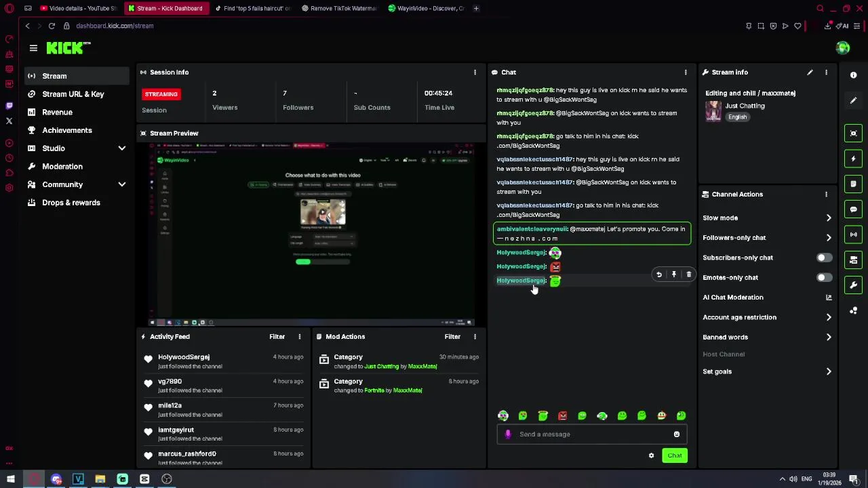The height and width of the screenshot is (488, 868).
Task: Click the info icon in right rail
Action: 854,75
